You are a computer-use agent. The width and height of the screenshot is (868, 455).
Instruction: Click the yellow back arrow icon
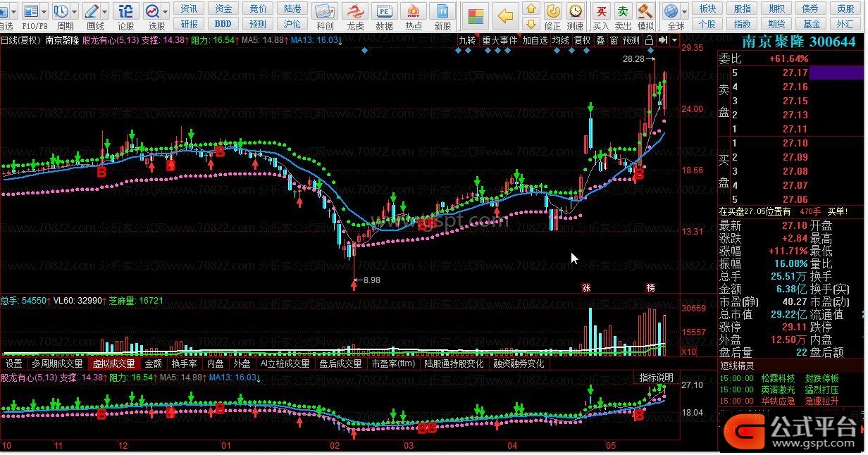(505, 15)
